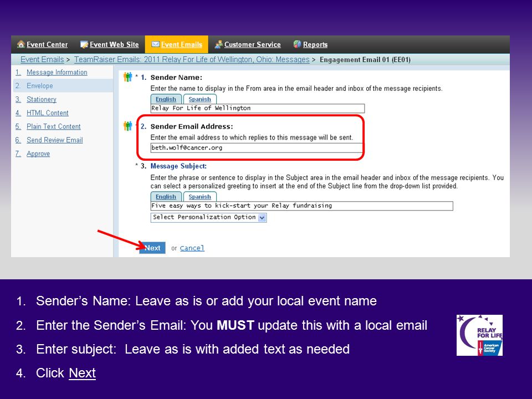The image size is (532, 399).
Task: Go to step 7 Approve
Action: [38, 154]
